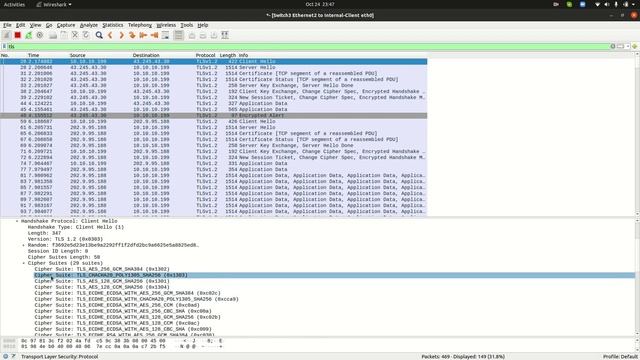The image size is (640, 360).
Task: Open expert information status icon
Action: click(x=6, y=356)
